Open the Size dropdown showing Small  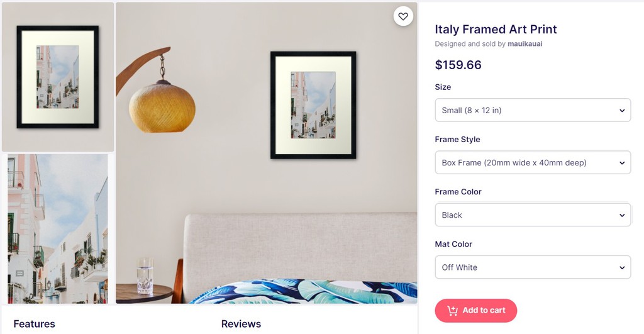pos(533,110)
